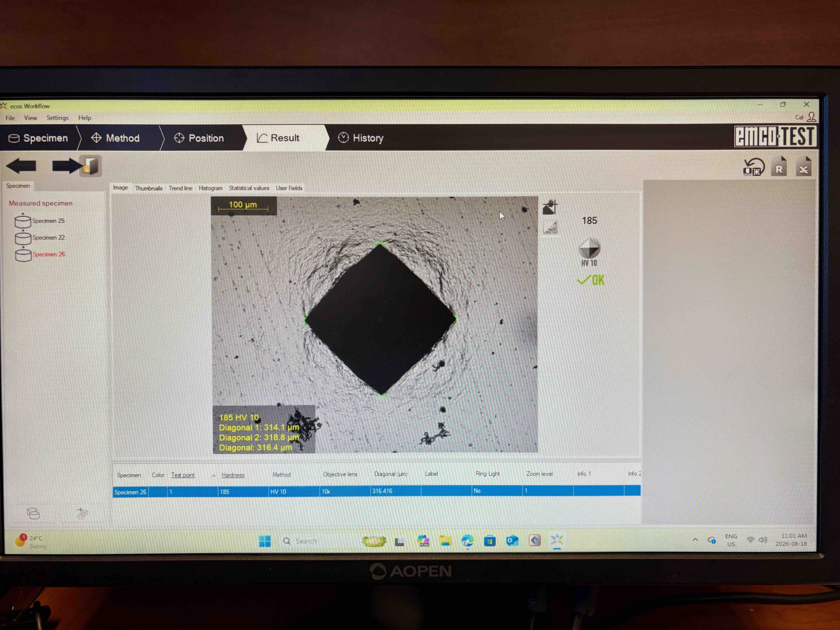Click the ecos Workflow taskbar icon
This screenshot has height=630, width=840.
(x=557, y=540)
